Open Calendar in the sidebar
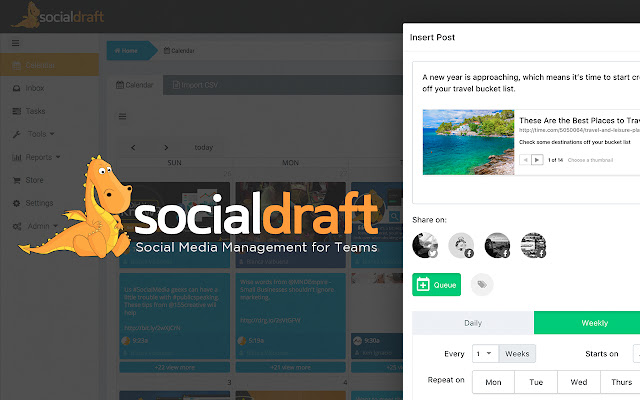The height and width of the screenshot is (400, 640). tap(49, 65)
